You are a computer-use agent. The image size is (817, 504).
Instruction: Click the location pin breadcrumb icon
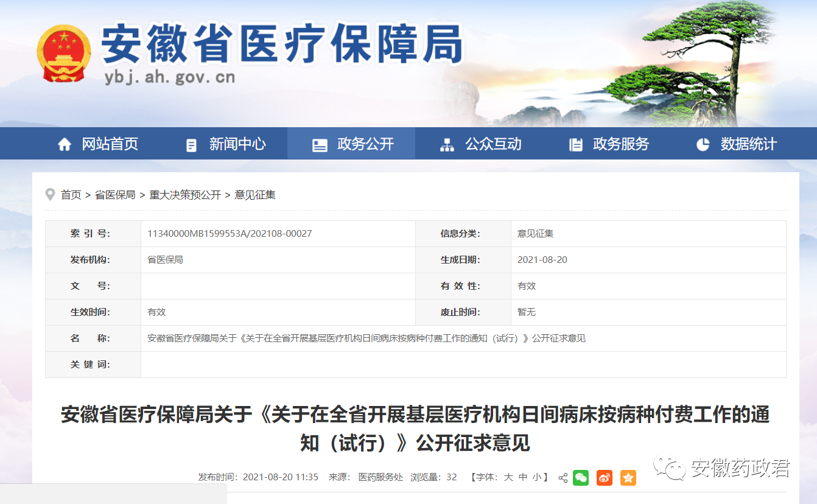50,195
